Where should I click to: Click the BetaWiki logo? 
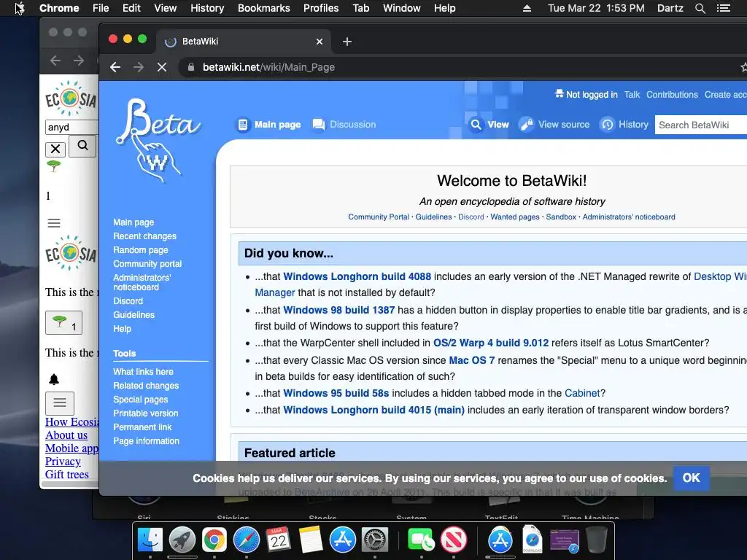pyautogui.click(x=158, y=141)
